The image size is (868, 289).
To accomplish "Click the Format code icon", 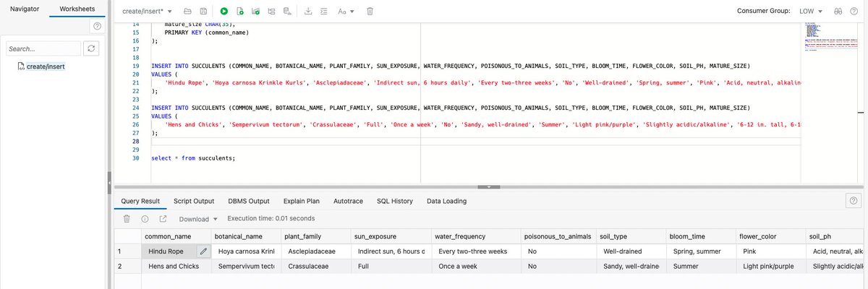I will (x=324, y=12).
